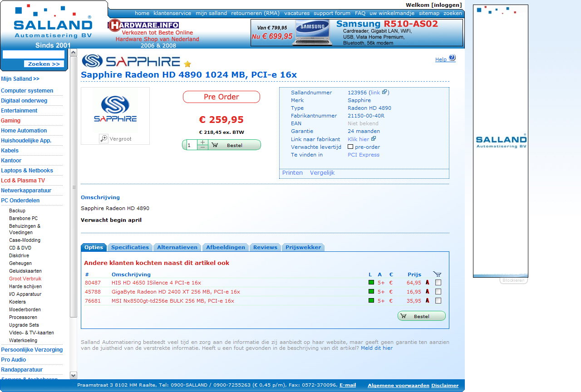Image resolution: width=581 pixels, height=392 pixels.
Task: Open support forum in top navigation
Action: tap(332, 13)
